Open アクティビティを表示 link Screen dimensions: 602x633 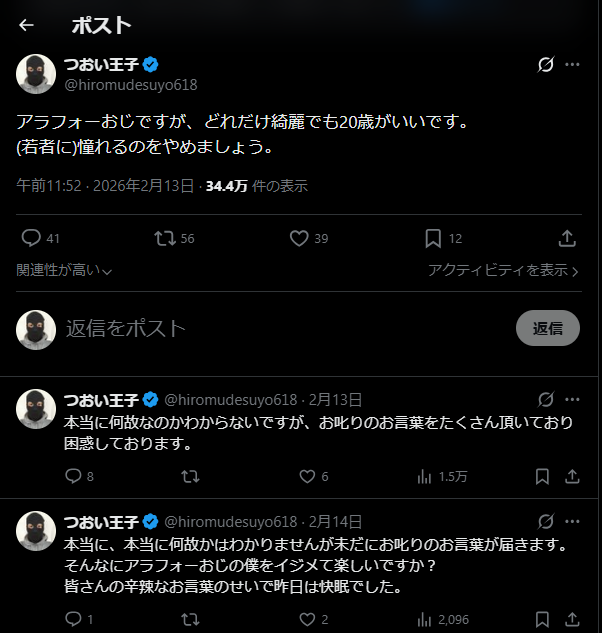coord(503,270)
